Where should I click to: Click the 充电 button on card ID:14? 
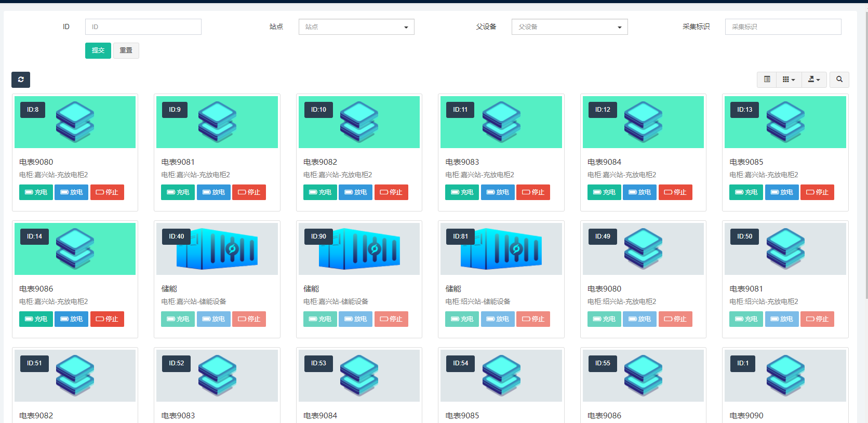click(x=36, y=319)
